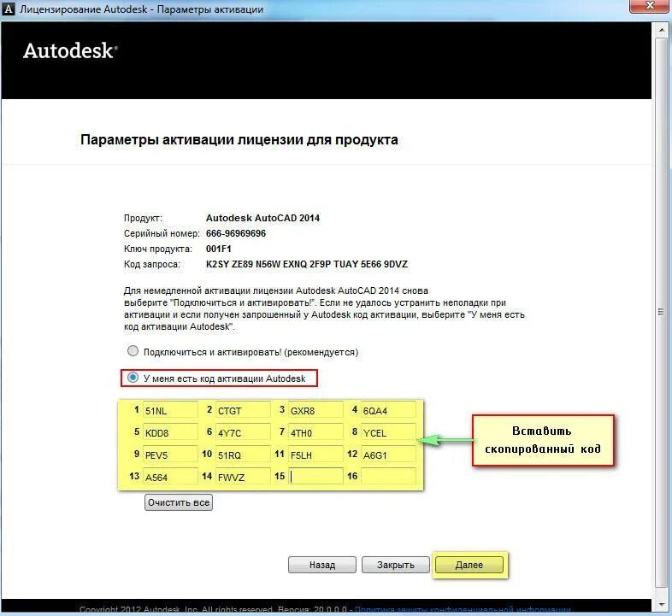Click activation code field 2 containing CTGT
The width and height of the screenshot is (672, 616).
(x=243, y=410)
